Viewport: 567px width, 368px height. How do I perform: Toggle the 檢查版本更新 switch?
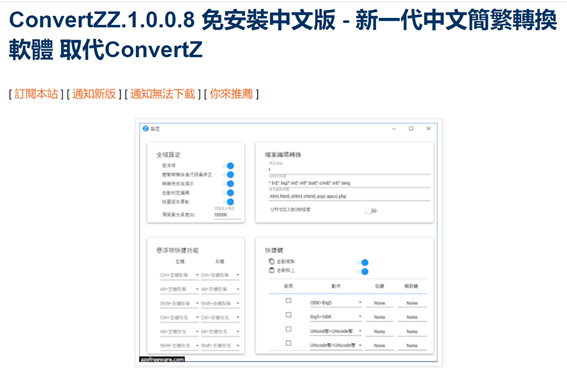229,202
